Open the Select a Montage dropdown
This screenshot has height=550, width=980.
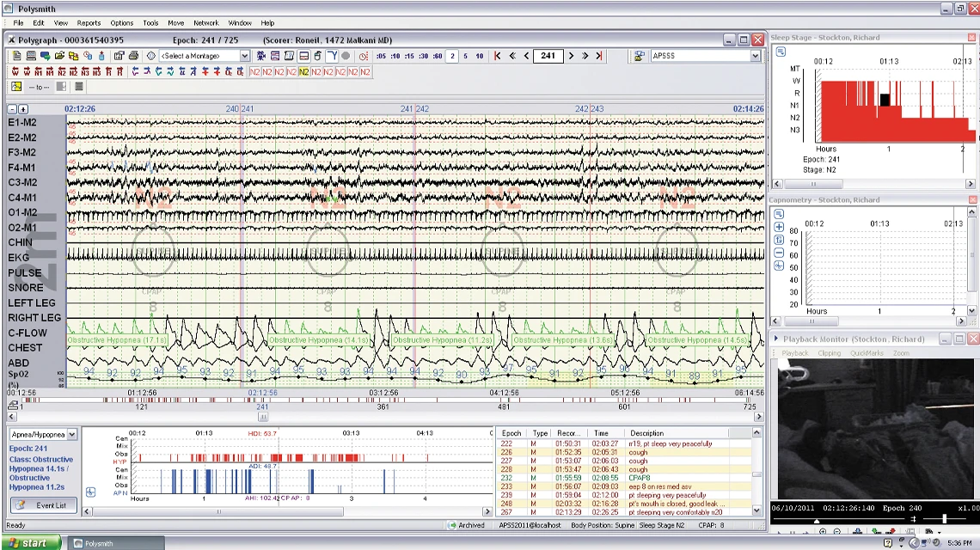click(x=244, y=56)
